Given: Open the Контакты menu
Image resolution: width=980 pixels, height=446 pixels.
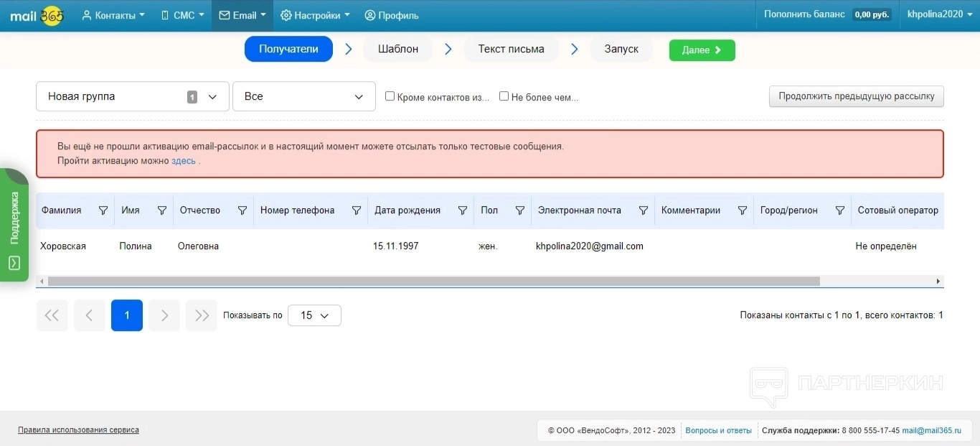Looking at the screenshot, I should (113, 15).
